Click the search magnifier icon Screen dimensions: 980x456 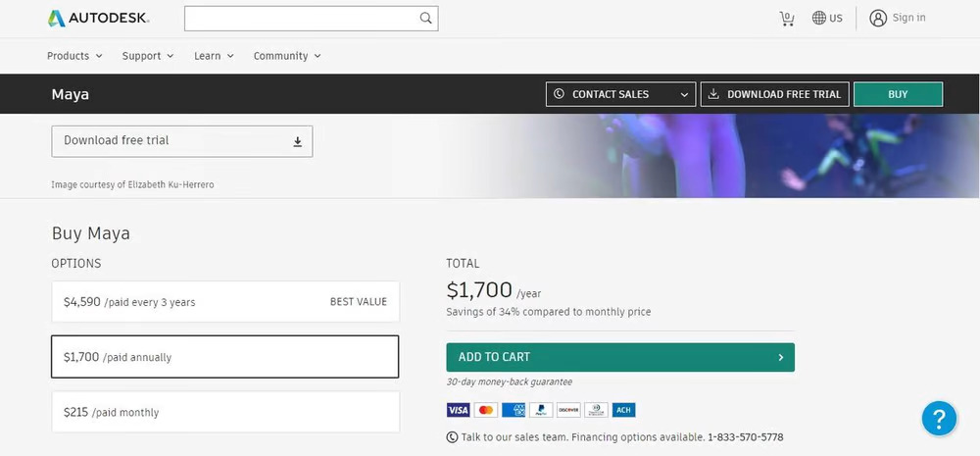click(x=425, y=18)
